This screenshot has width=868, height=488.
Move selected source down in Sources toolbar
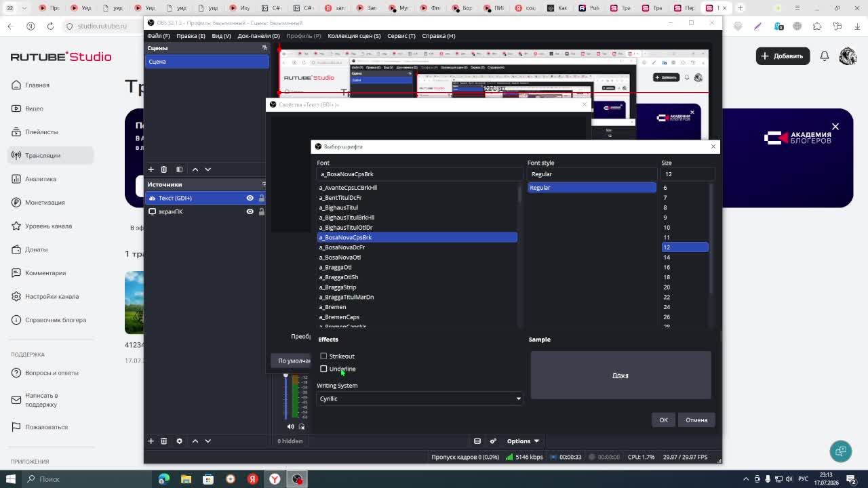(208, 441)
